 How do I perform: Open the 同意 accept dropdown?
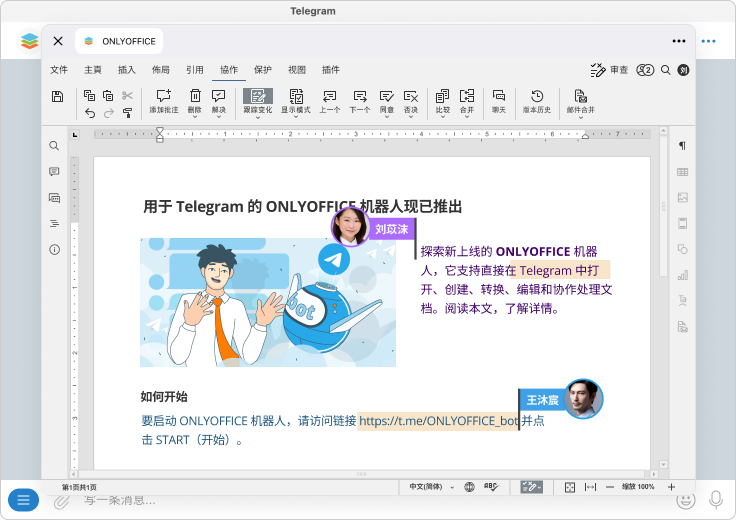click(x=387, y=116)
